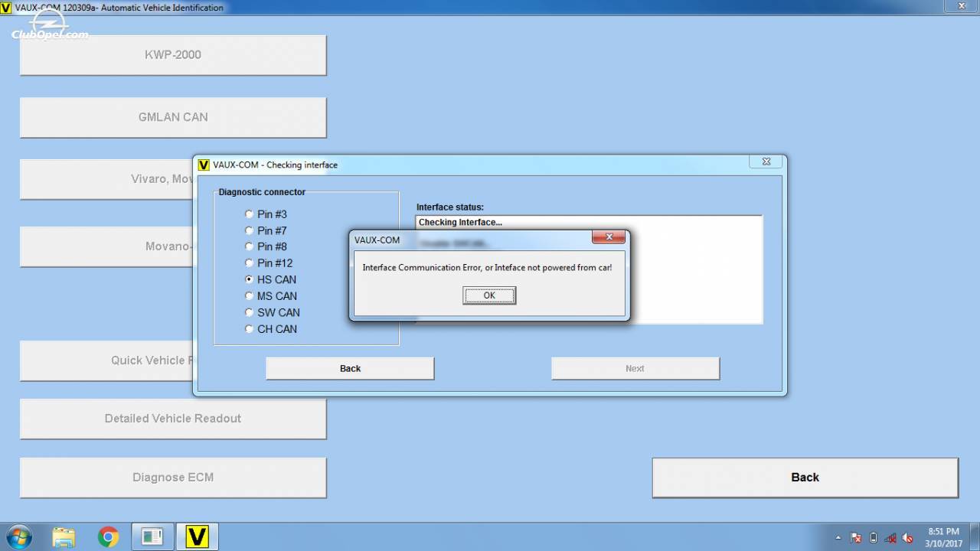
Task: Open the Action Center flag icon
Action: (857, 538)
